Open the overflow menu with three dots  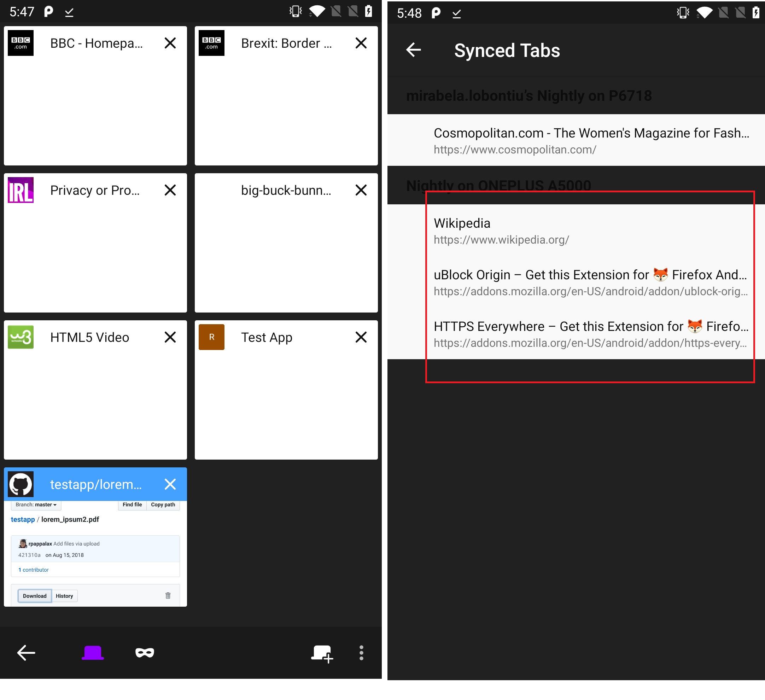361,653
